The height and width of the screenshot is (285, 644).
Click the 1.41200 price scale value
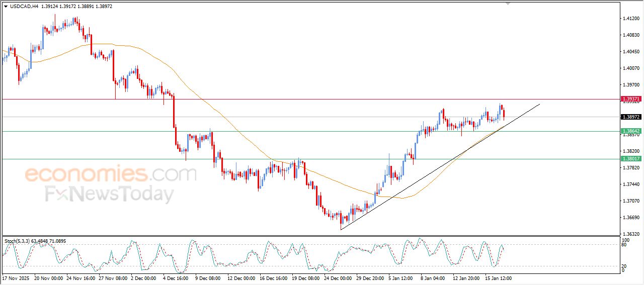631,19
